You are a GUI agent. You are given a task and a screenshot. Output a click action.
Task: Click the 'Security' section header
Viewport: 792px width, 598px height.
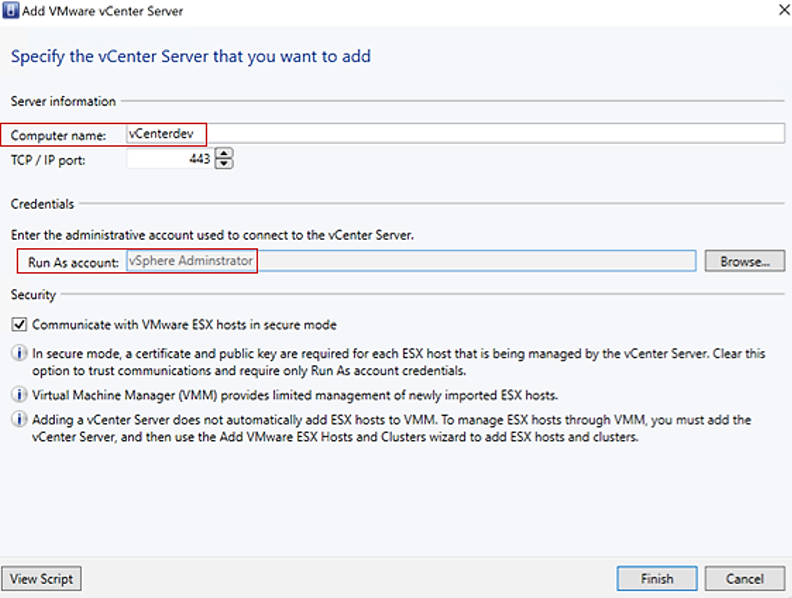[33, 295]
